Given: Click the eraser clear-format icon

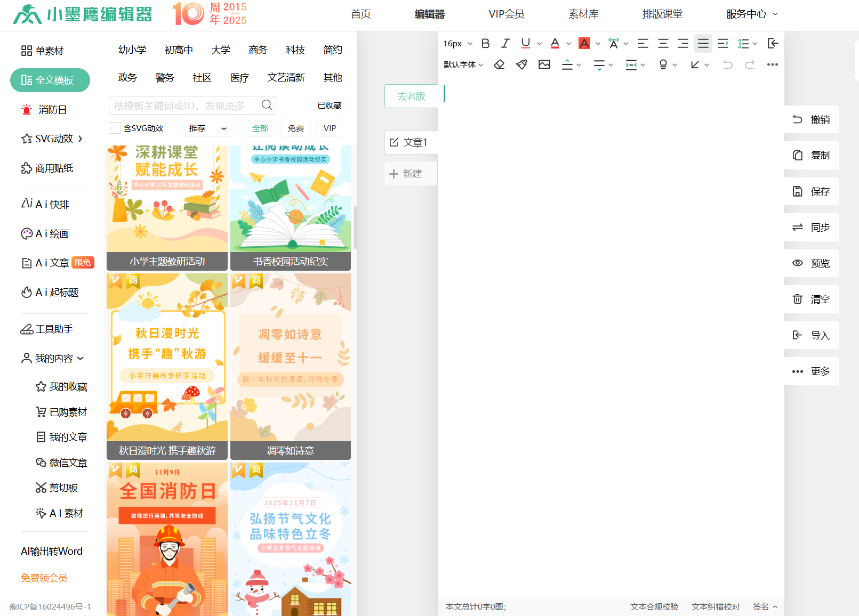Looking at the screenshot, I should [x=499, y=64].
